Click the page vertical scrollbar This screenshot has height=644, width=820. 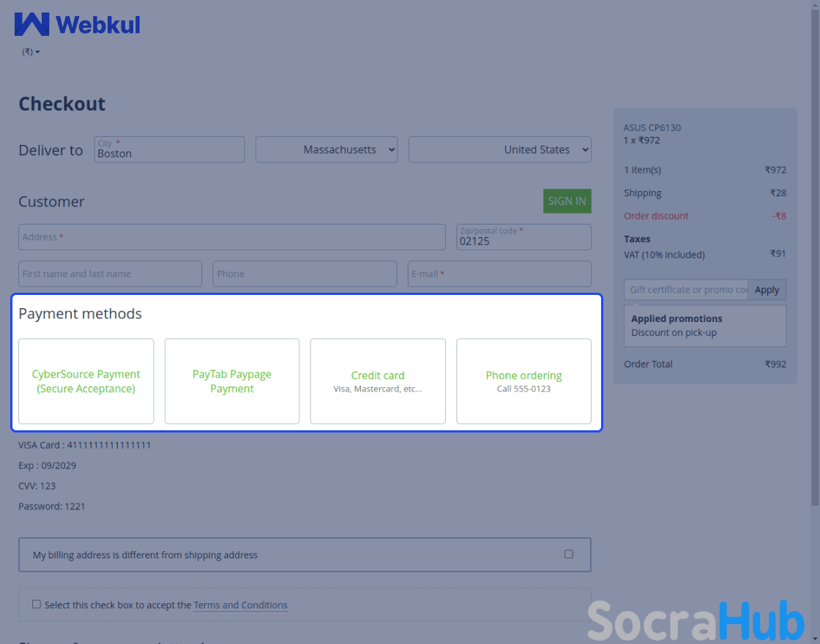click(815, 256)
